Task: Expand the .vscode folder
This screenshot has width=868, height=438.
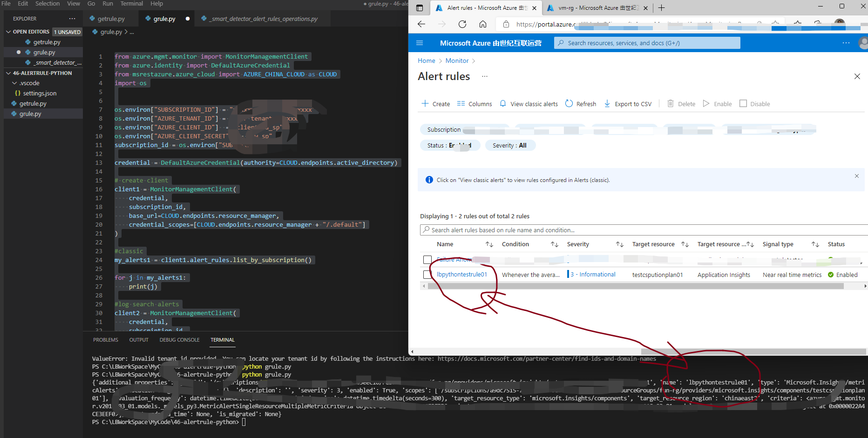Action: (x=29, y=83)
